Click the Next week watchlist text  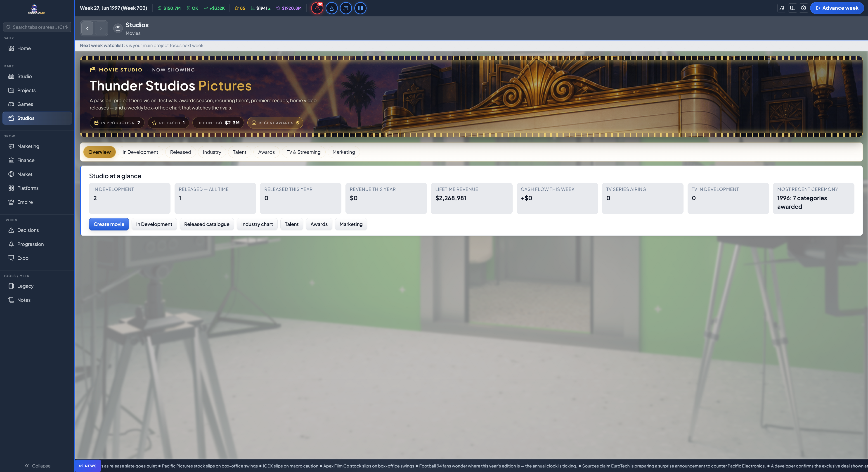click(142, 45)
